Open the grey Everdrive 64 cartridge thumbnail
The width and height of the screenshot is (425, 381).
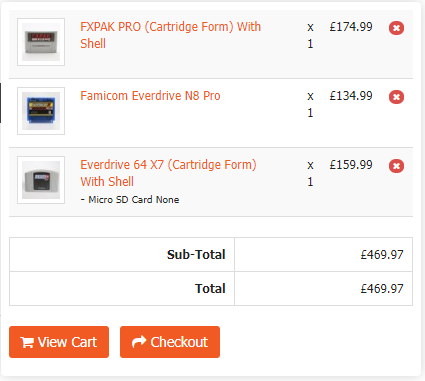pyautogui.click(x=41, y=180)
